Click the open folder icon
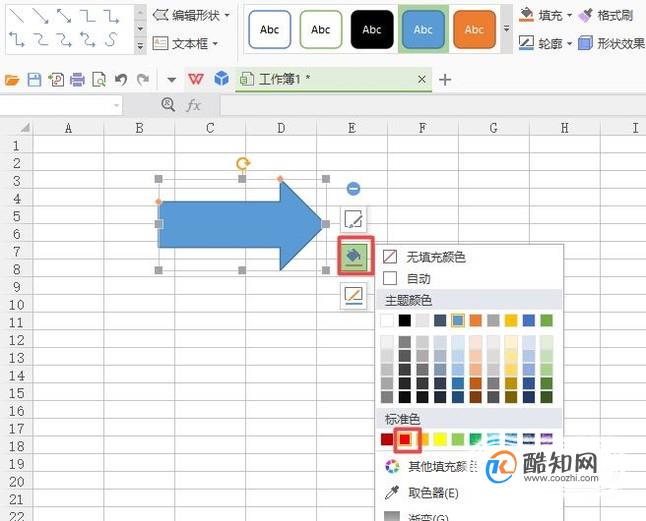Viewport: 646px width, 521px height. pos(12,79)
